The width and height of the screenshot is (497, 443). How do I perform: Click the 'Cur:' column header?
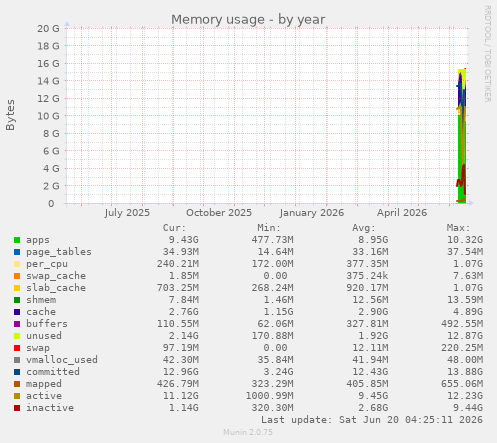pyautogui.click(x=174, y=228)
